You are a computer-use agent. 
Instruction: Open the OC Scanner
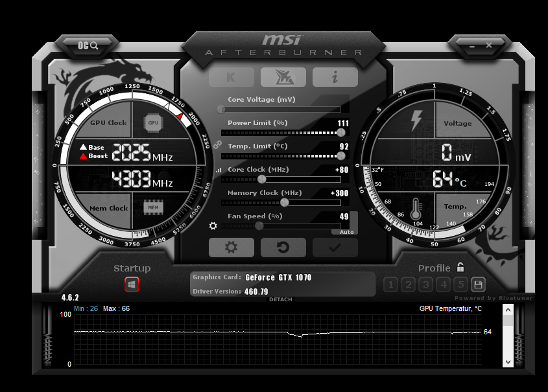[88, 45]
